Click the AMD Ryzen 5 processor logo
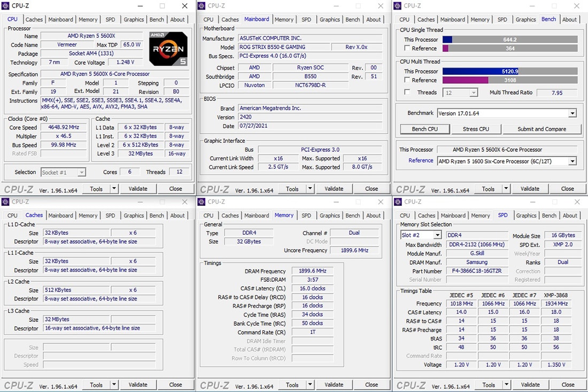 click(168, 49)
